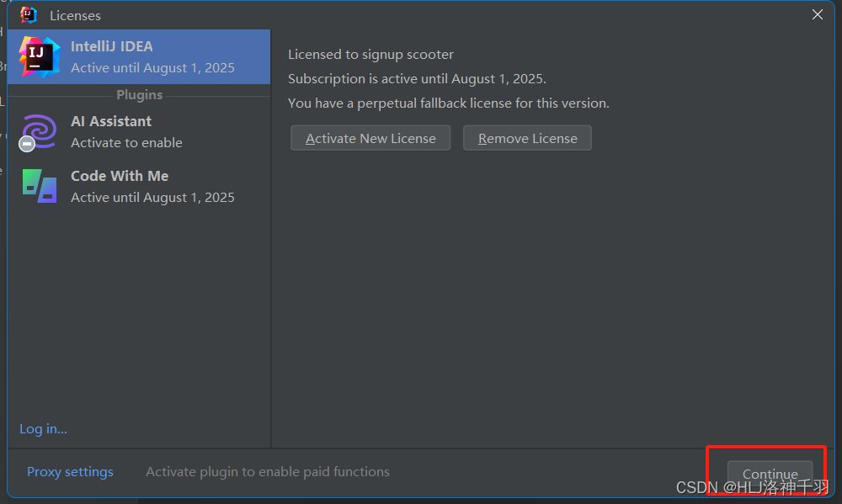The width and height of the screenshot is (842, 504).
Task: Select the IntelliJ IDEA product icon
Action: pyautogui.click(x=40, y=57)
